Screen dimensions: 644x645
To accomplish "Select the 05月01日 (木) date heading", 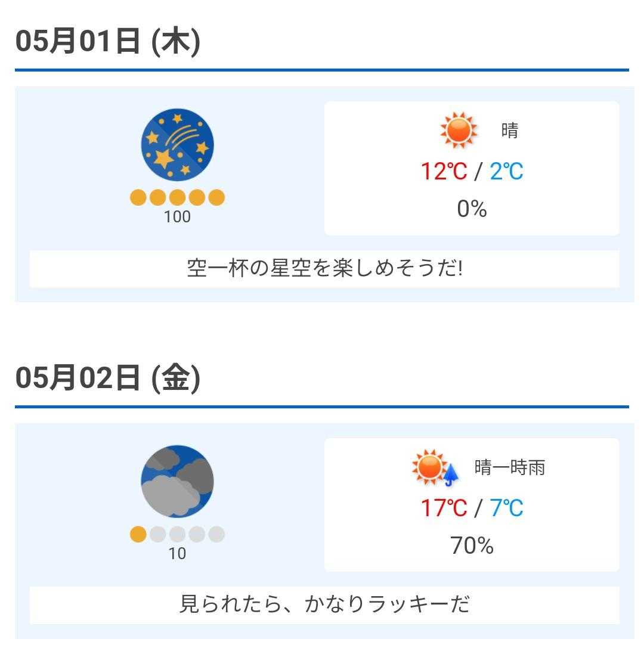I will (108, 42).
